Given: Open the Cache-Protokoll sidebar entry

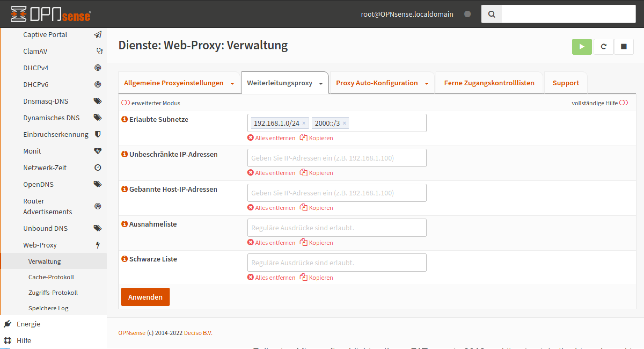Looking at the screenshot, I should point(51,277).
